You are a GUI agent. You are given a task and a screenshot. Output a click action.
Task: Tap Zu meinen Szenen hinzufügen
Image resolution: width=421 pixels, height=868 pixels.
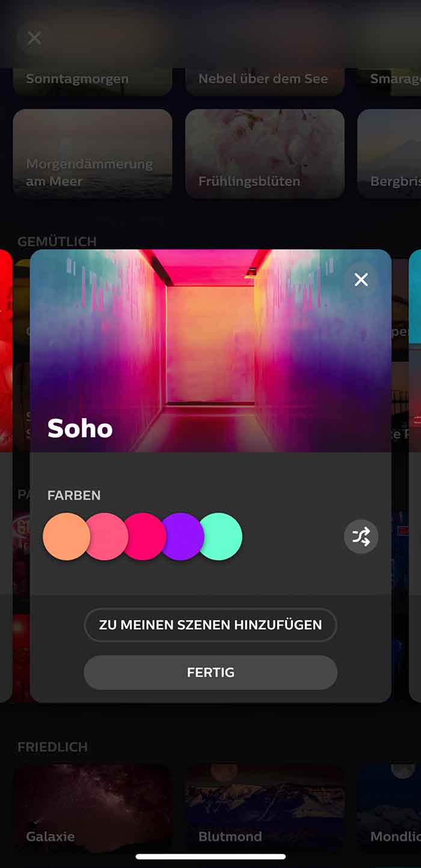210,625
